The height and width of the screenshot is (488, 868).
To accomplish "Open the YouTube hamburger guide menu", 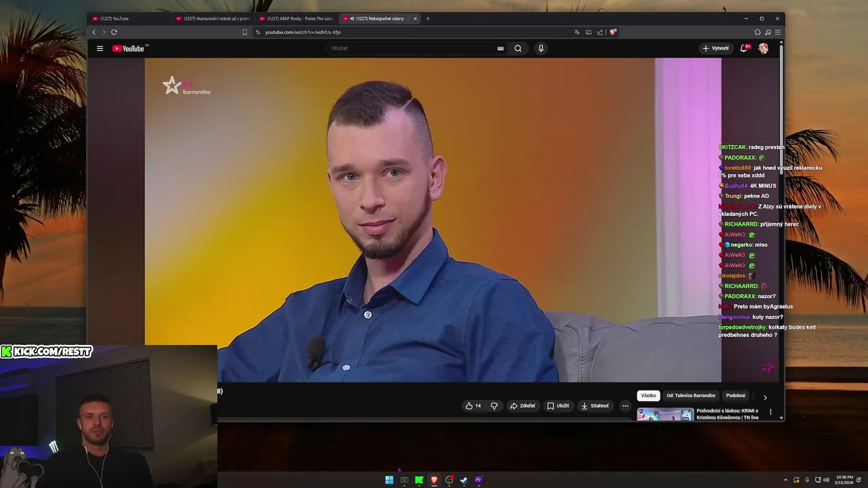I will click(100, 48).
